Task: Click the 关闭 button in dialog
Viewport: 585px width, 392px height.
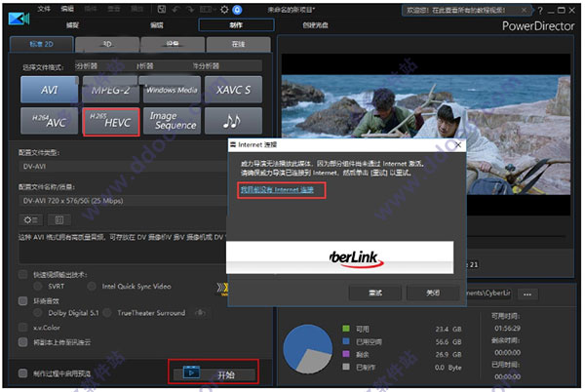Action: tap(433, 293)
